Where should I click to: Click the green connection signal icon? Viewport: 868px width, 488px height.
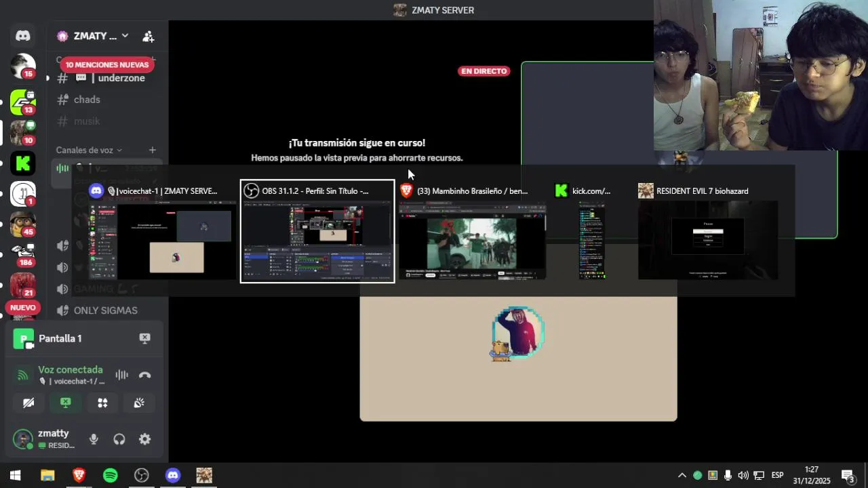coord(23,375)
